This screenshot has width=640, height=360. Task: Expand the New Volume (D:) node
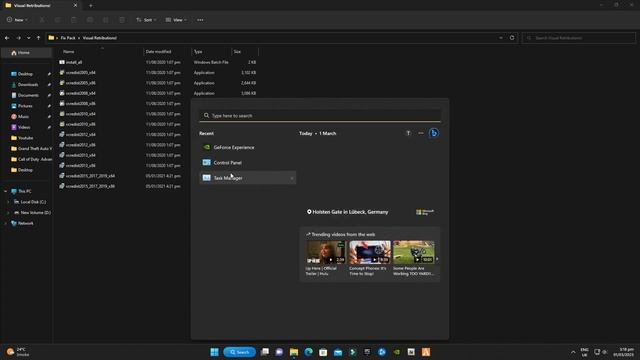coord(8,212)
